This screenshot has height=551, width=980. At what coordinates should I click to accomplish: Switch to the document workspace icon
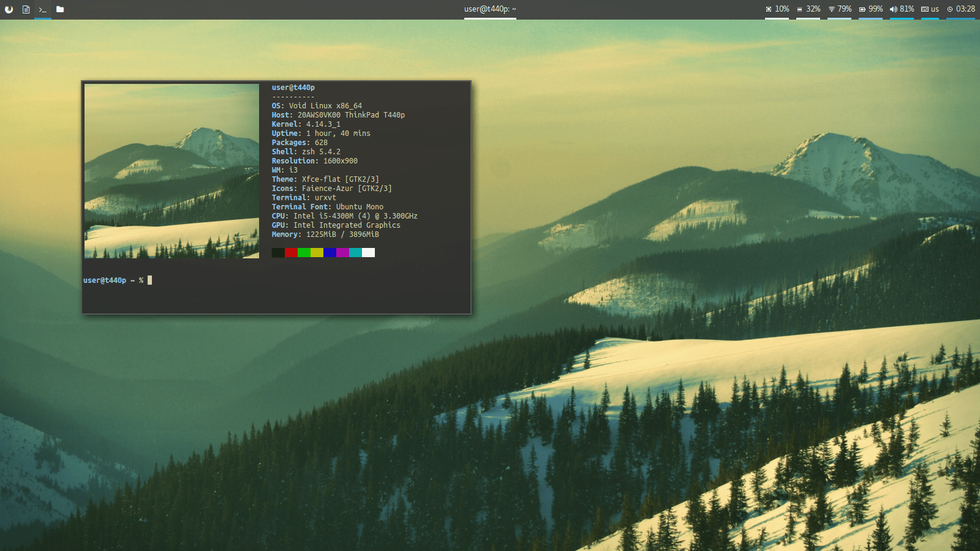[26, 9]
